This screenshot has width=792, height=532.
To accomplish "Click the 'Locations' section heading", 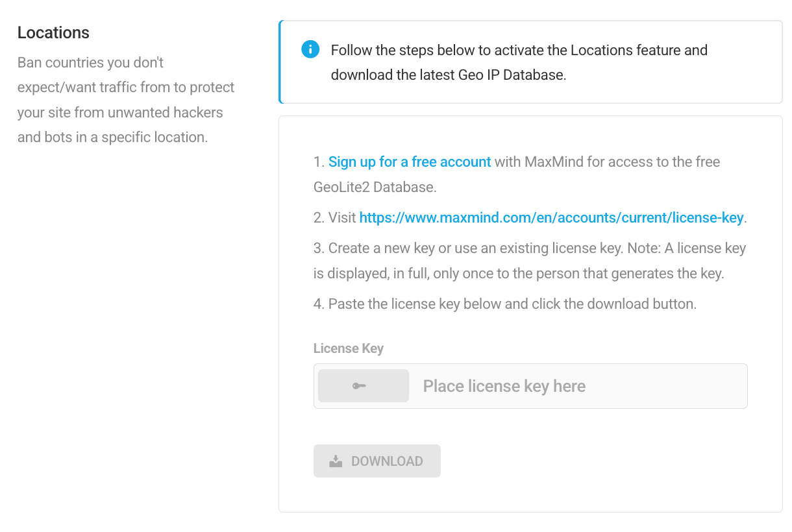I will coord(53,32).
